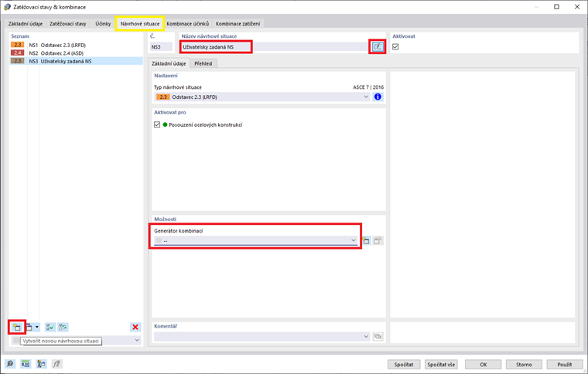Create a new combination generator (wizard) icon
Image resolution: width=588 pixels, height=374 pixels.
pyautogui.click(x=366, y=241)
